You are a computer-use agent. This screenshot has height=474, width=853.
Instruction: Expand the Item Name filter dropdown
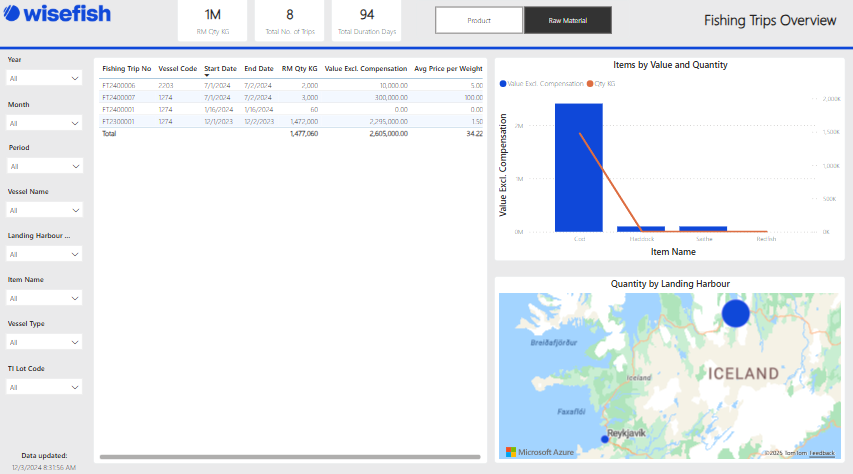[44, 298]
